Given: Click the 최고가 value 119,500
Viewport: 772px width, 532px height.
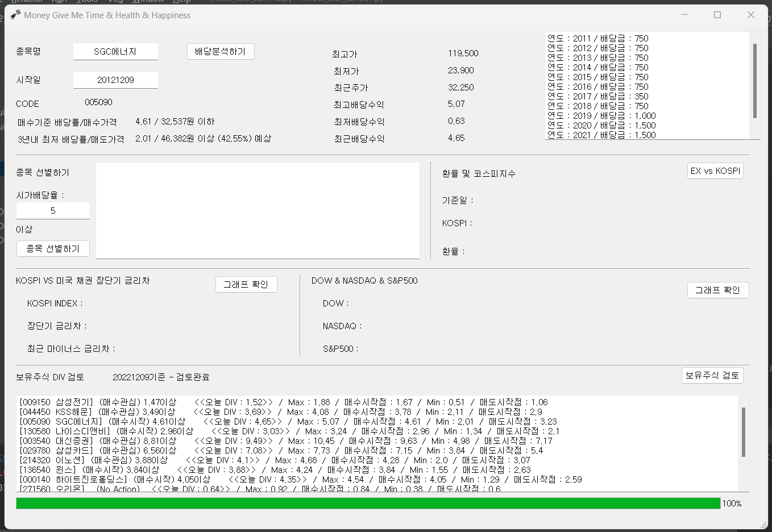Looking at the screenshot, I should pyautogui.click(x=463, y=53).
